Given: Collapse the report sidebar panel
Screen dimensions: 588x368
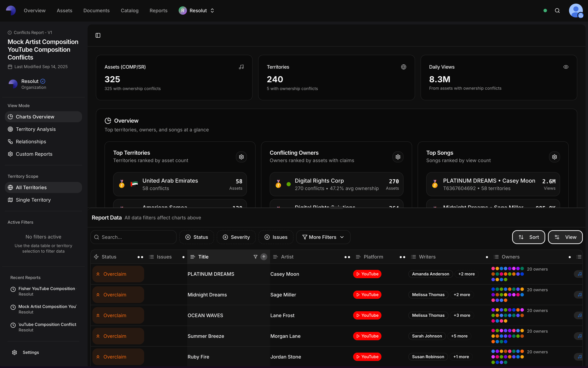Looking at the screenshot, I should point(98,35).
